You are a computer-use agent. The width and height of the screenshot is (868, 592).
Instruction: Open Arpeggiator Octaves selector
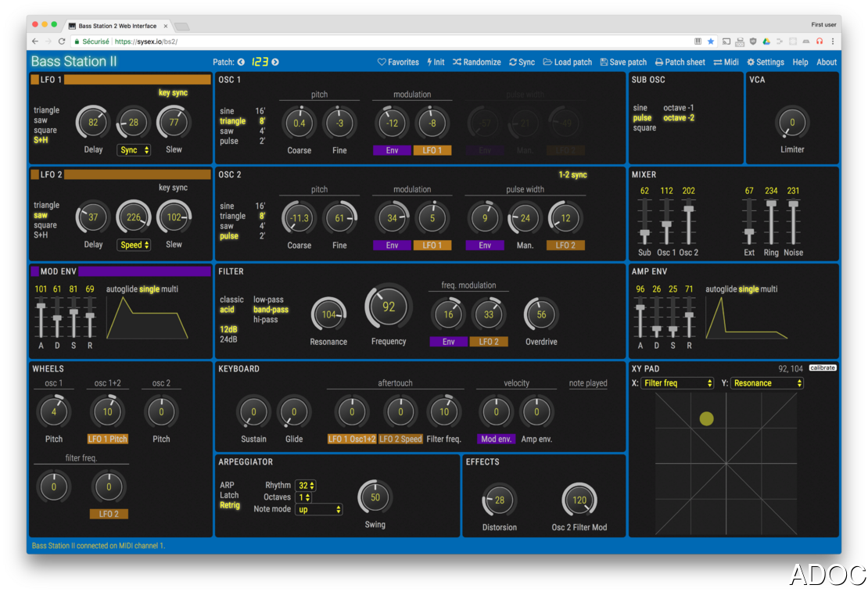[303, 497]
